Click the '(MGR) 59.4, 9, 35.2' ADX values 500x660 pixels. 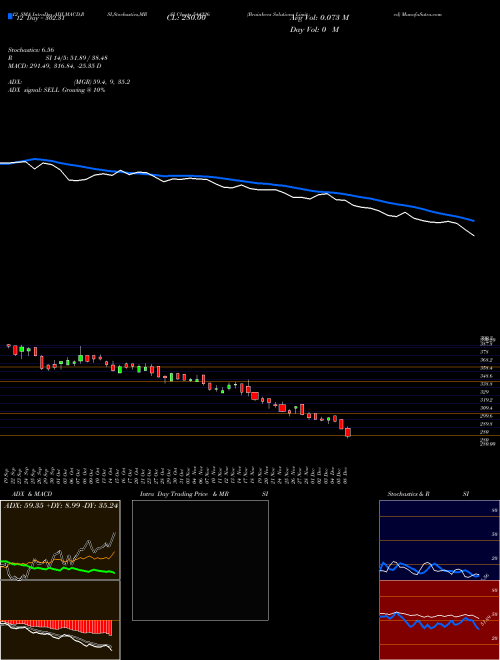click(101, 82)
